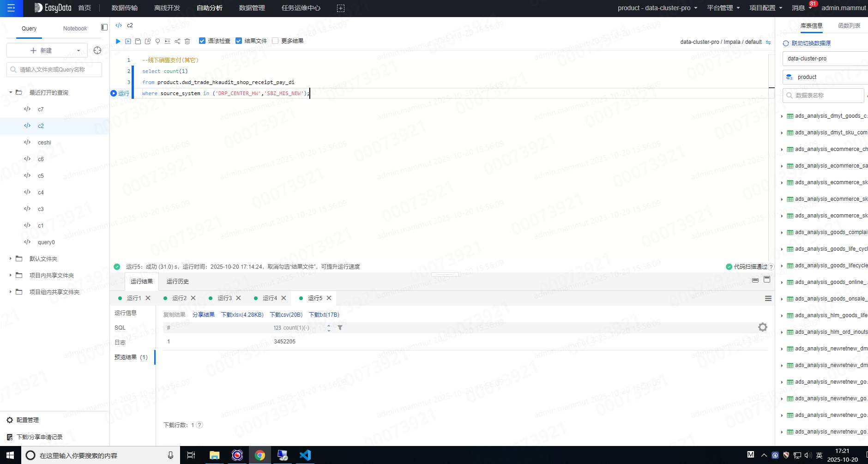Enable the 更多结果 checkbox
Screen dimensions: 868x464
[275, 41]
